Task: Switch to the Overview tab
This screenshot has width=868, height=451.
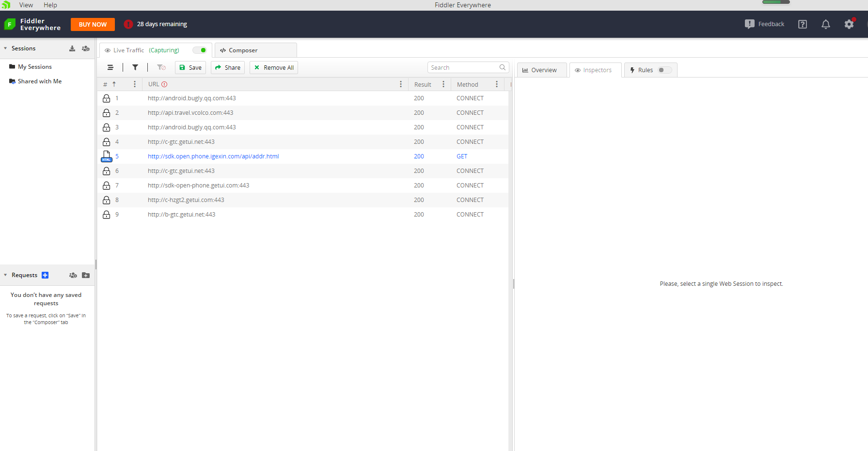Action: [542, 70]
